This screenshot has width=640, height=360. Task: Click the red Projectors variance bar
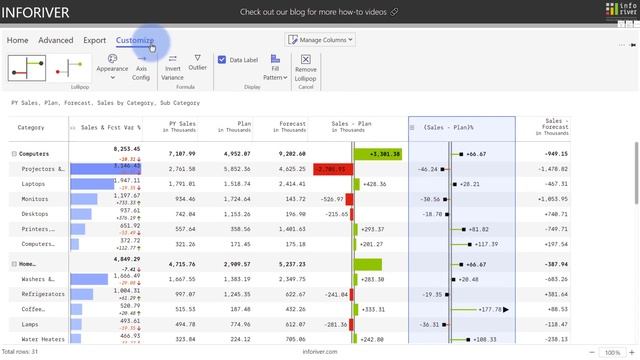tap(333, 169)
